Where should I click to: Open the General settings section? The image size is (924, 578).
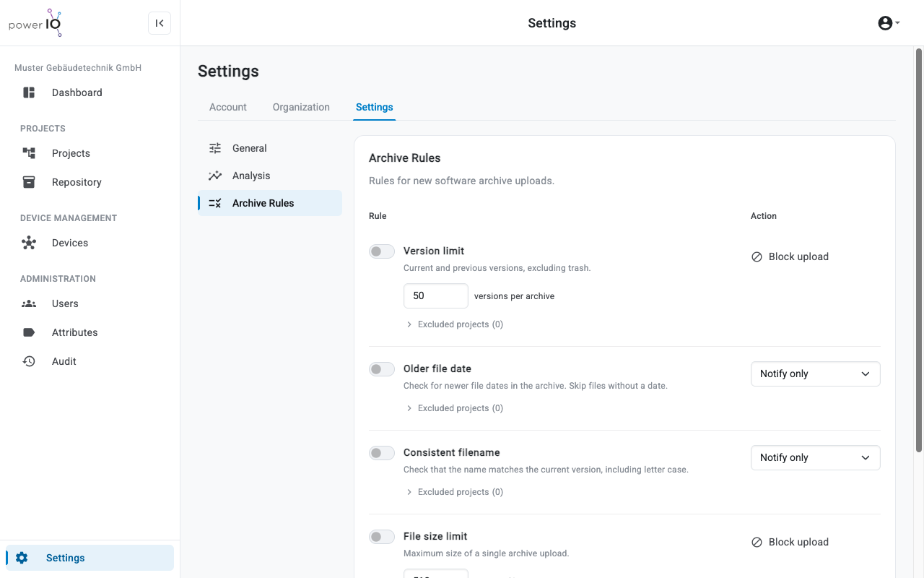(x=270, y=148)
